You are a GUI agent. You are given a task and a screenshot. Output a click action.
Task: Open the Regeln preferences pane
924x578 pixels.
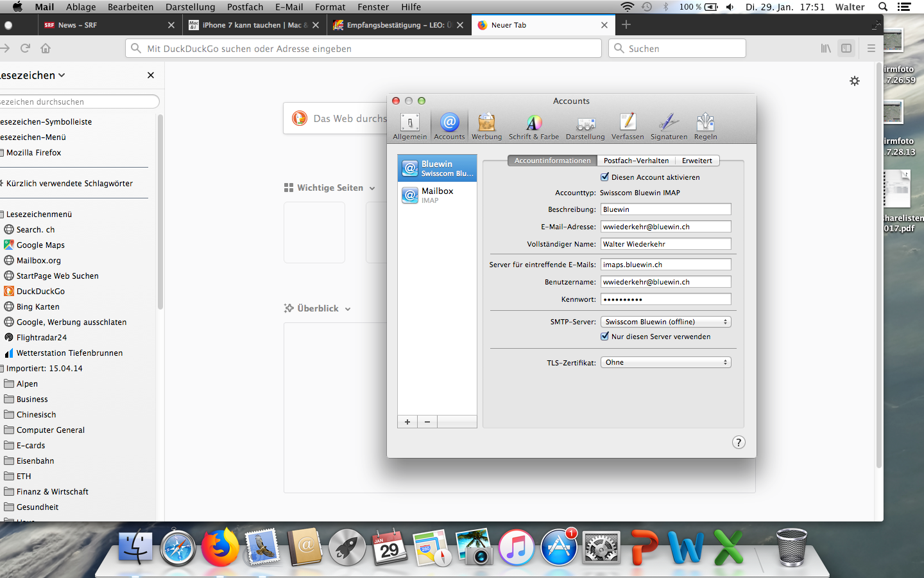pos(705,126)
